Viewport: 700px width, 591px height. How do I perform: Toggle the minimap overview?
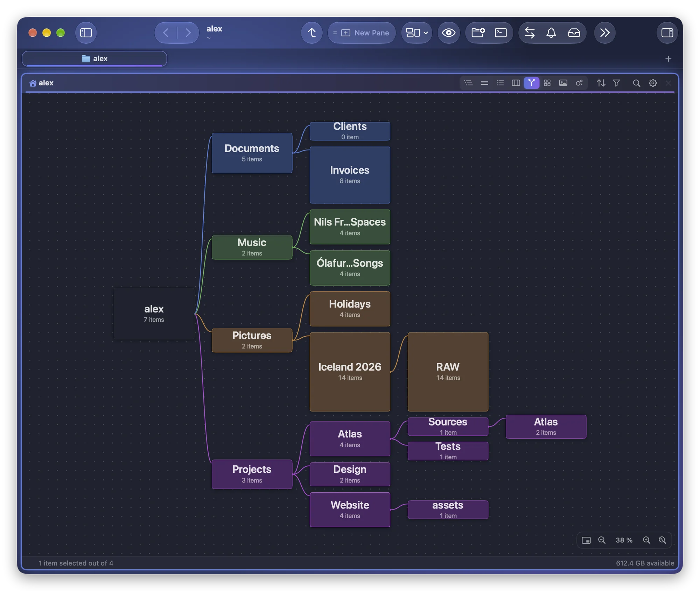(586, 540)
